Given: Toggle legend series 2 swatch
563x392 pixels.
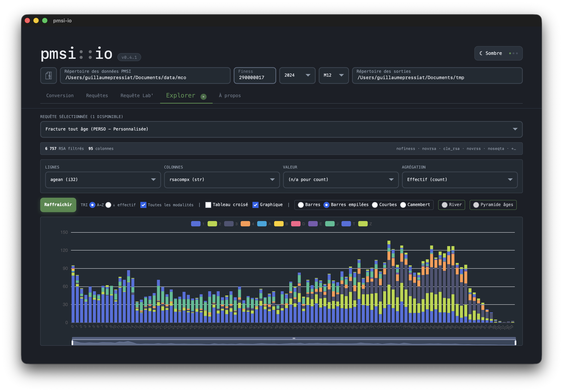Looking at the screenshot, I should [x=212, y=224].
